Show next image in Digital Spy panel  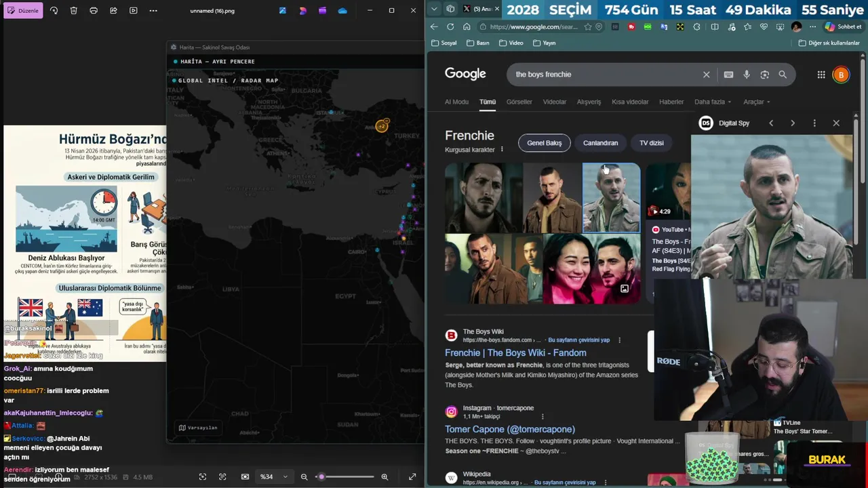(793, 123)
